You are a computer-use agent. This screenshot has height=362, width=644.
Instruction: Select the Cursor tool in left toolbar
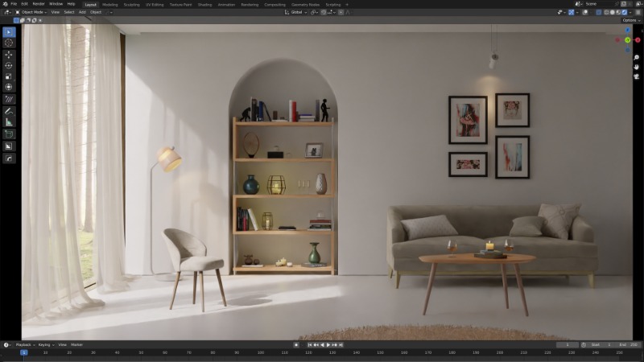[9, 43]
